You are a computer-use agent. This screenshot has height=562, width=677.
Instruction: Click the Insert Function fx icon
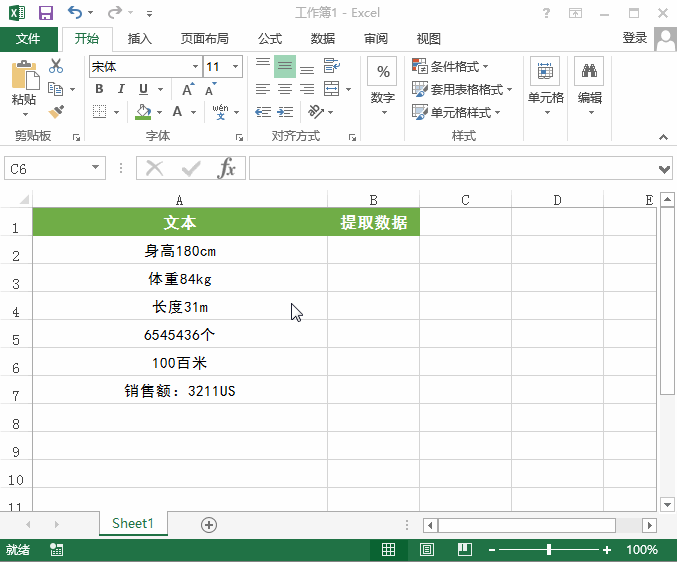pos(227,168)
